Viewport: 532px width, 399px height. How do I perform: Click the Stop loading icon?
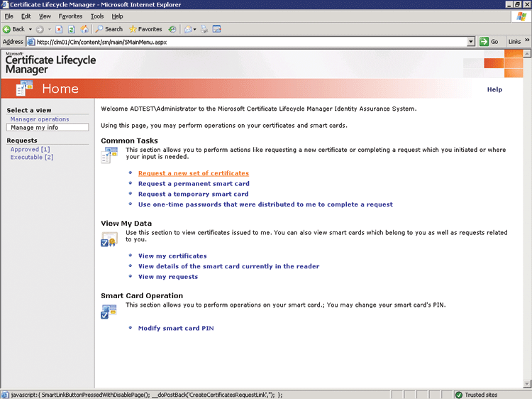pyautogui.click(x=59, y=29)
